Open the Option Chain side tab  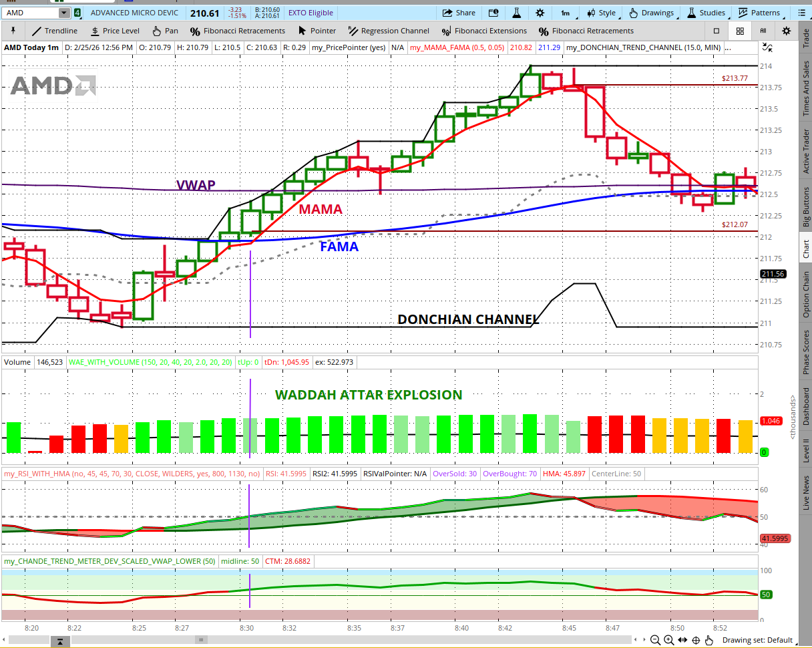point(806,295)
